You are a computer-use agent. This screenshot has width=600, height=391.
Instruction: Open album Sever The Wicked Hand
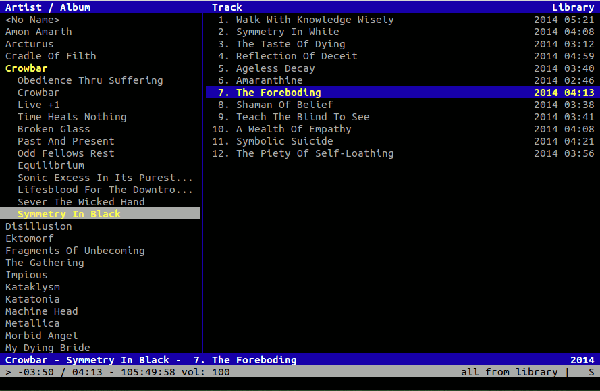(81, 202)
